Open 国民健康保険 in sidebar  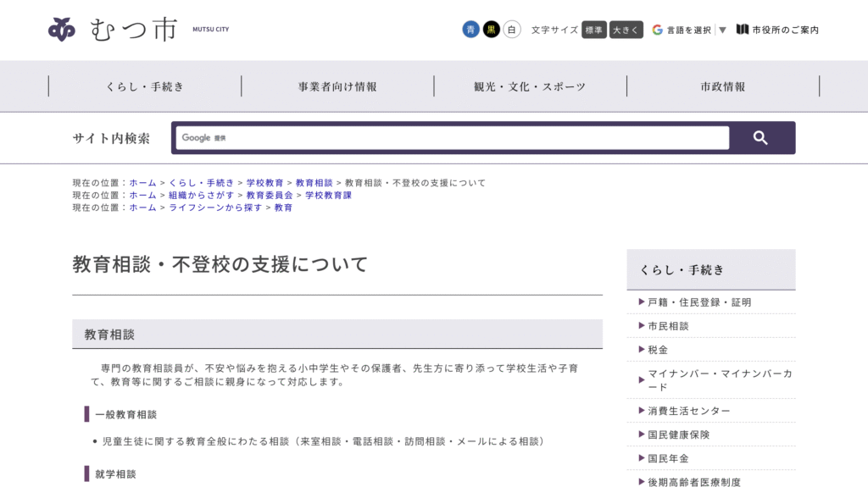coord(679,434)
